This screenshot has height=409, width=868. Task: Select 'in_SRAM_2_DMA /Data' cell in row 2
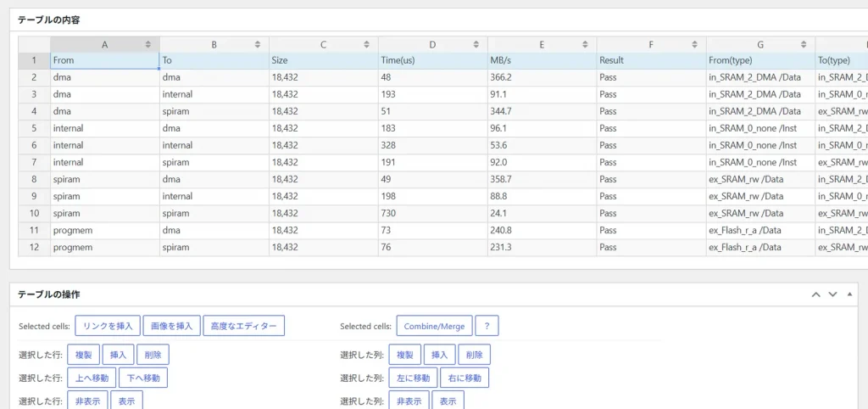760,77
